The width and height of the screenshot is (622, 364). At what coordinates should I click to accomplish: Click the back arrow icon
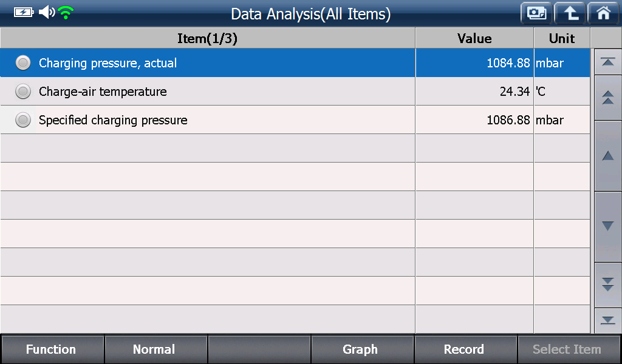pyautogui.click(x=570, y=13)
